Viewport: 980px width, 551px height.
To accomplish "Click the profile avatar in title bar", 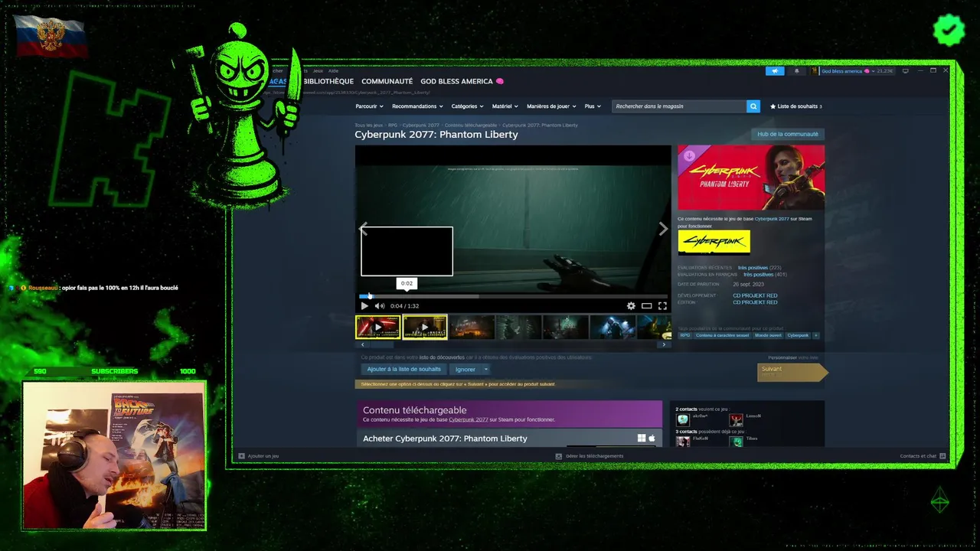I will click(x=815, y=71).
